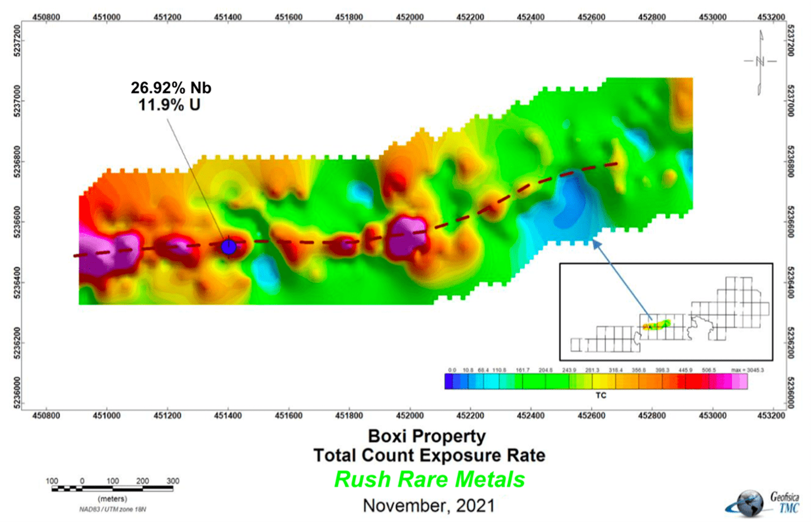Click the 356.8 value on the color legend
812x523 pixels.
(x=639, y=370)
